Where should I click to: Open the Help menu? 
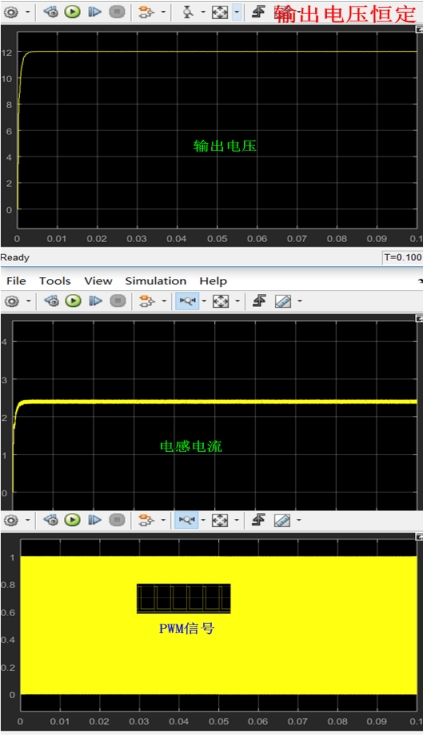(x=213, y=281)
